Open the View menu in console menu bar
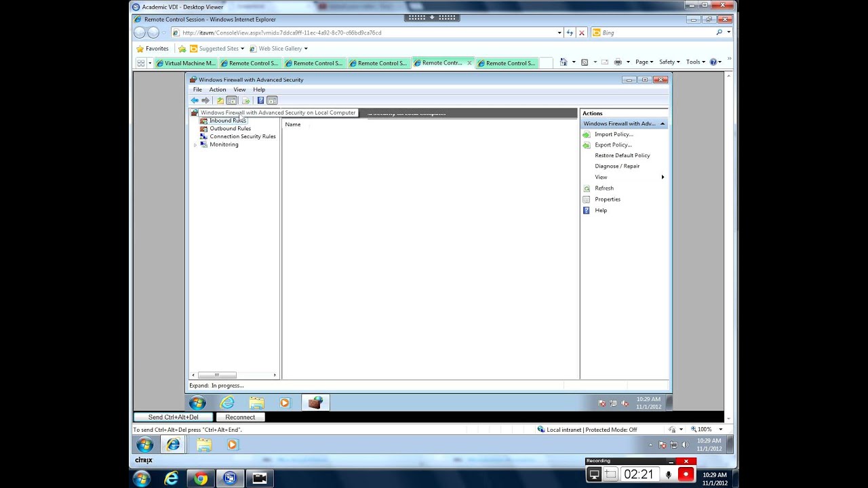Viewport: 868px width, 488px height. coord(239,89)
